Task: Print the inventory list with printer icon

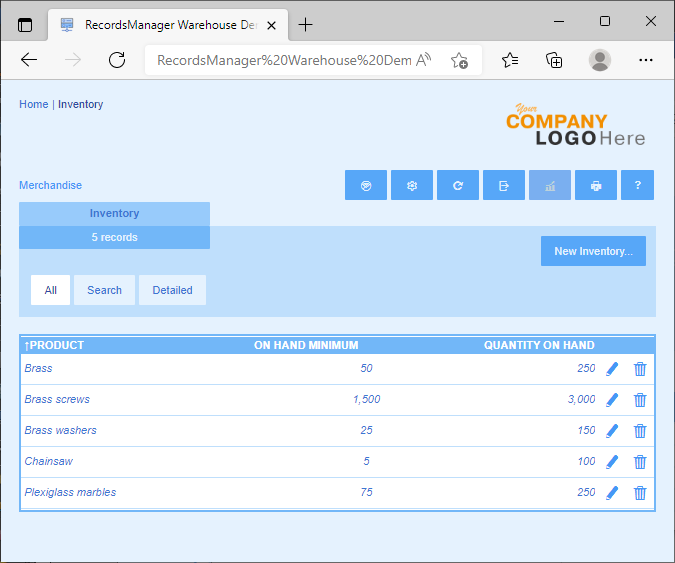Action: tap(596, 186)
